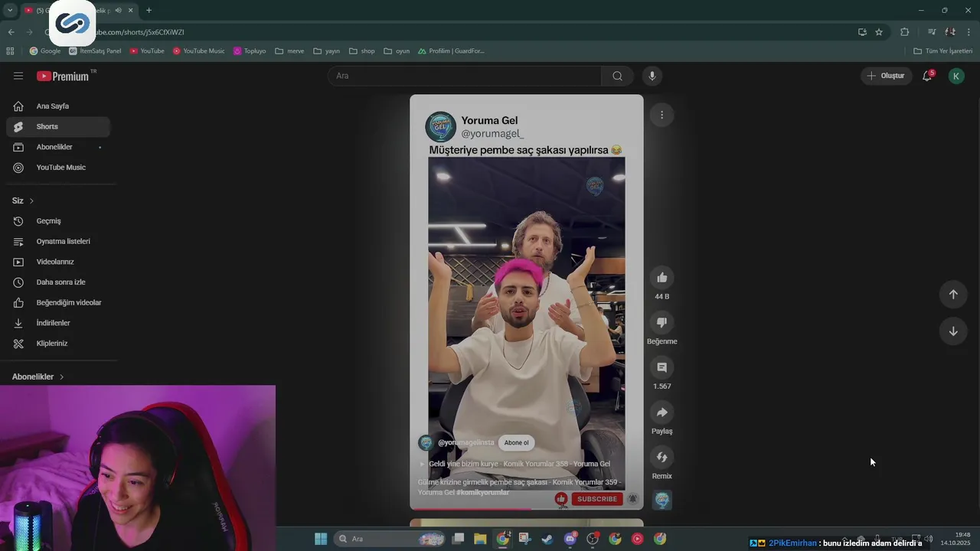This screenshot has height=551, width=980.
Task: Expand the shop bookmarks folder
Action: [362, 51]
